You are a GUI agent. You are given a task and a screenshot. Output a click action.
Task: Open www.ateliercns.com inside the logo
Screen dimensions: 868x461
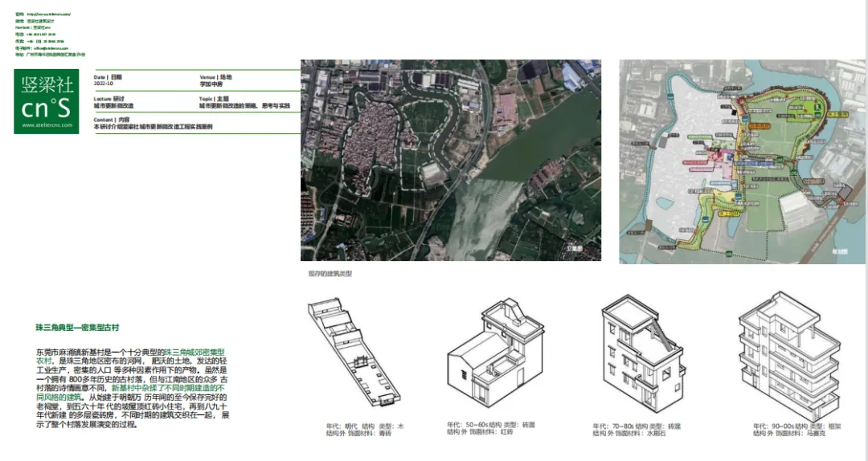47,125
